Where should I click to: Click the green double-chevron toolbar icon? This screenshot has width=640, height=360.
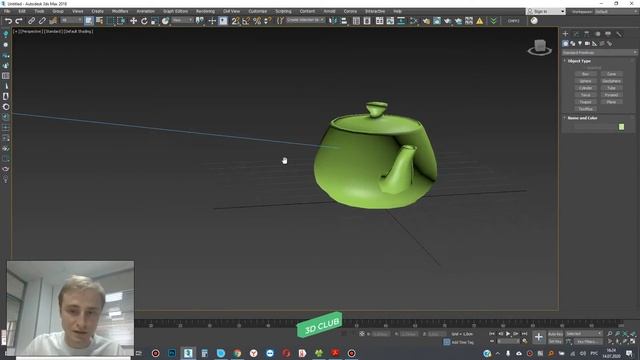click(x=493, y=21)
